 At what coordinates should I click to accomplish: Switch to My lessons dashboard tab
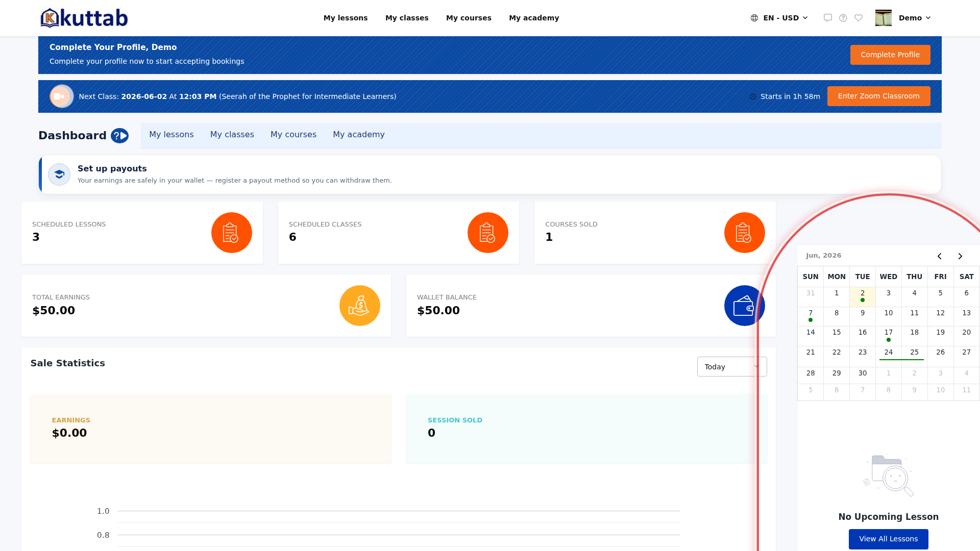171,135
